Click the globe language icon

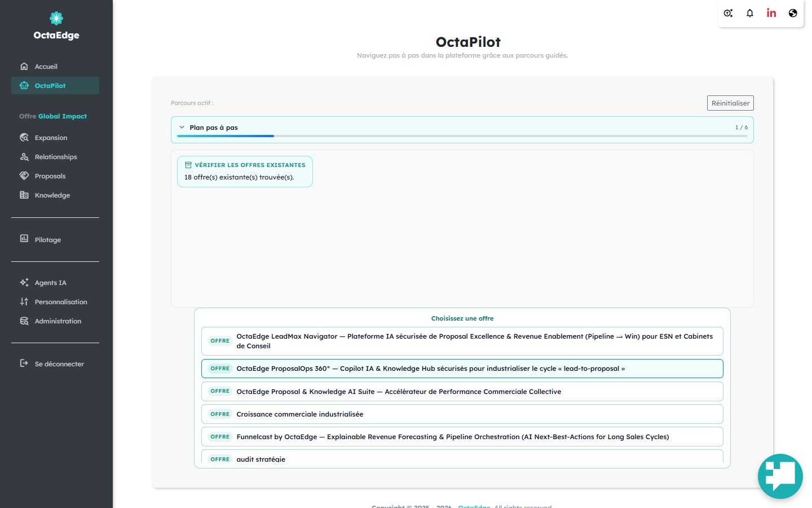pyautogui.click(x=793, y=13)
